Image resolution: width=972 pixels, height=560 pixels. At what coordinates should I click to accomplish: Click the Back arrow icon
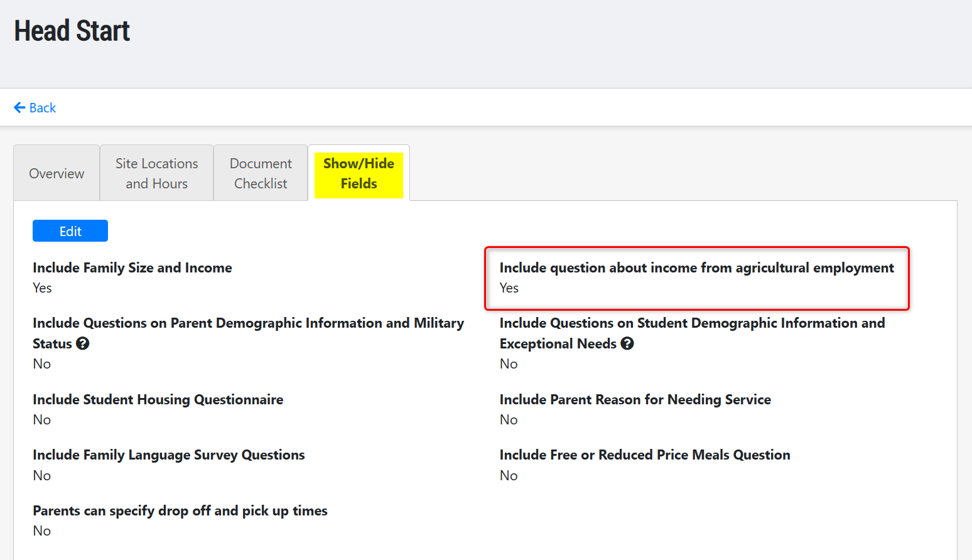point(19,107)
